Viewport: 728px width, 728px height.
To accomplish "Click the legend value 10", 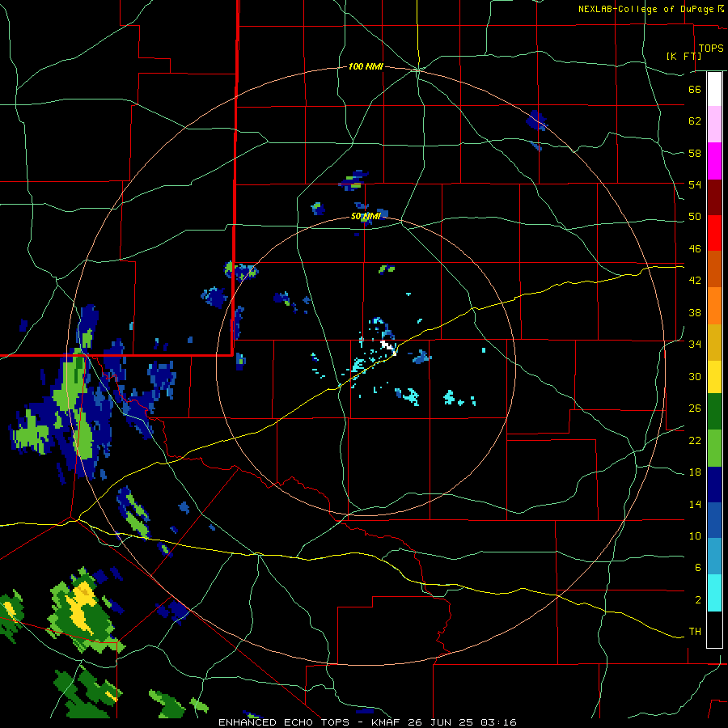I will 695,536.
